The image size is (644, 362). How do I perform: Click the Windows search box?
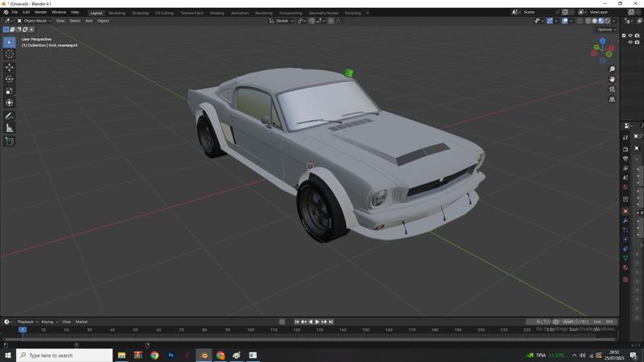[x=64, y=356]
